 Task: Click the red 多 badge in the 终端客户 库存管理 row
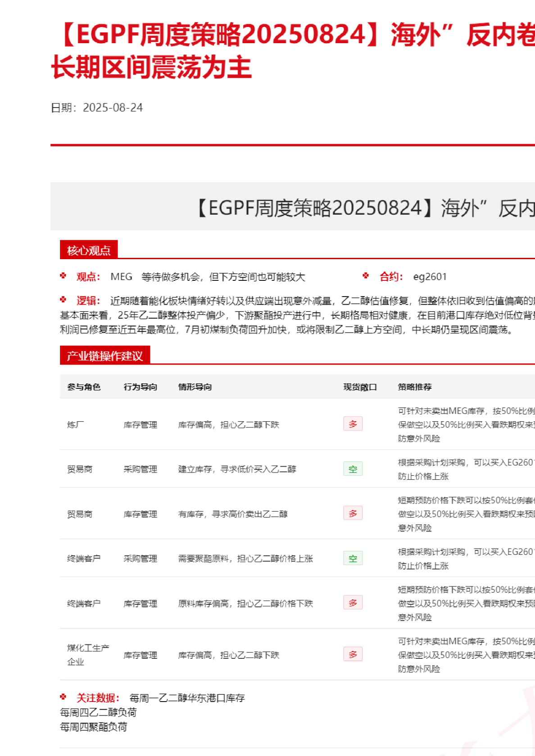point(353,603)
